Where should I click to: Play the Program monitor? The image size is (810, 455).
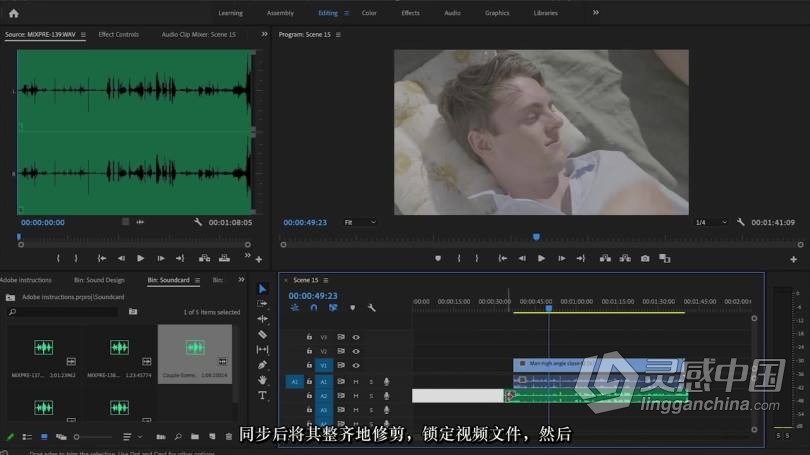click(x=541, y=258)
